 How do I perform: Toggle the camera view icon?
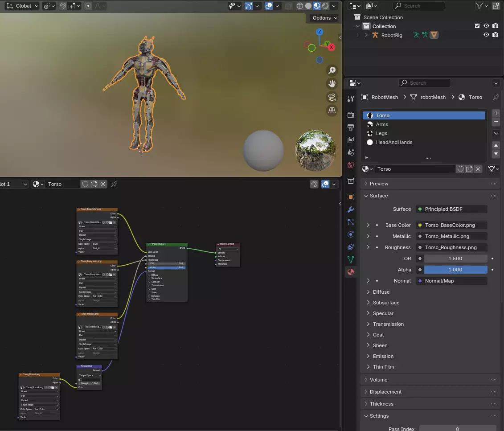332,97
